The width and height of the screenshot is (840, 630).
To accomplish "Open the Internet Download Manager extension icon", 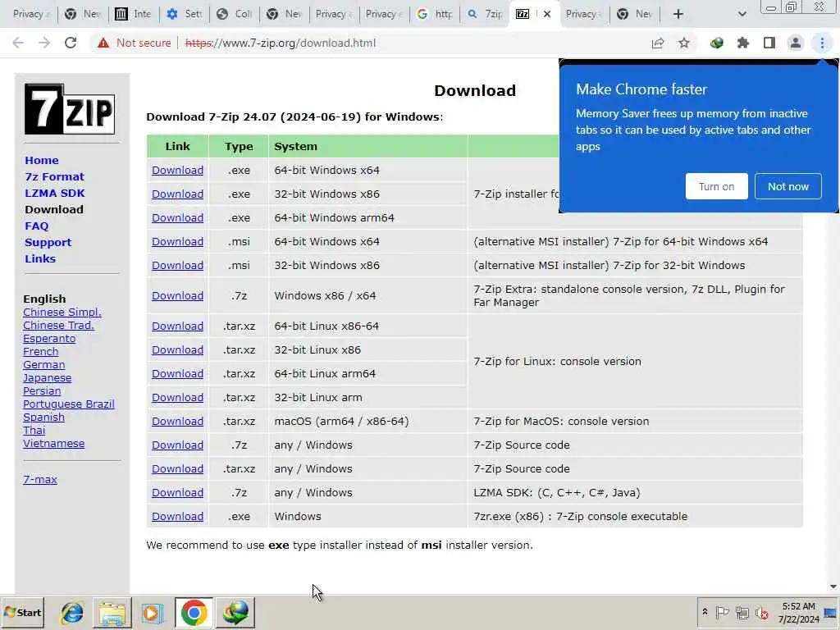I will click(717, 43).
